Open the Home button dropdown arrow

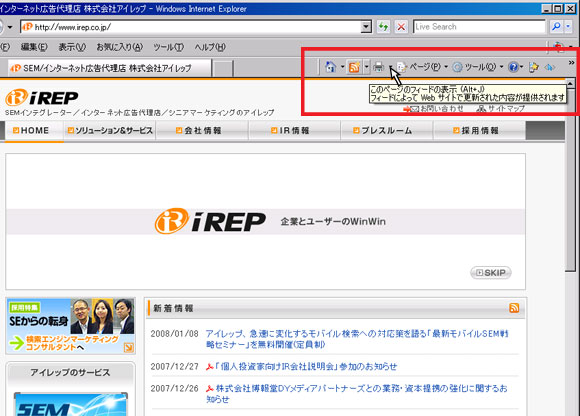(342, 67)
